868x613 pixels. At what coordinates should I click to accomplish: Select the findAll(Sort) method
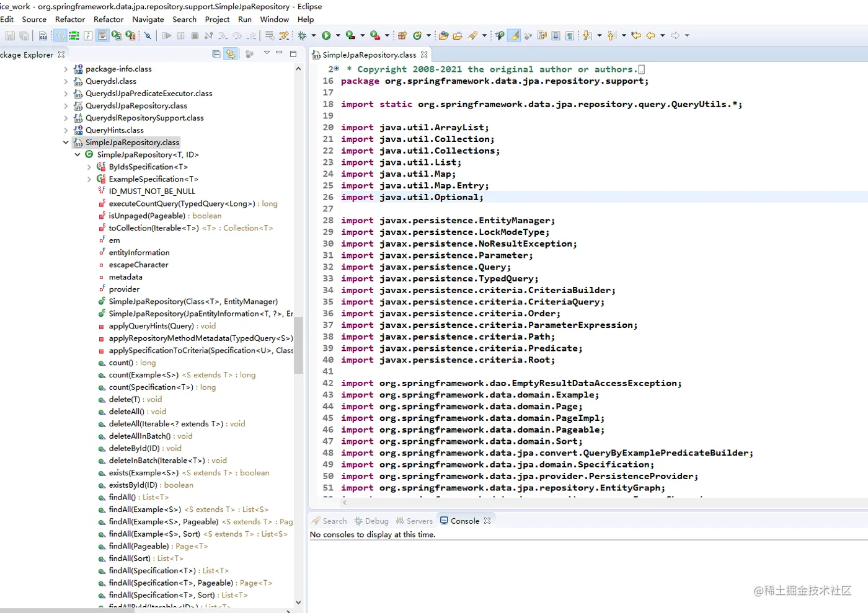pyautogui.click(x=141, y=558)
